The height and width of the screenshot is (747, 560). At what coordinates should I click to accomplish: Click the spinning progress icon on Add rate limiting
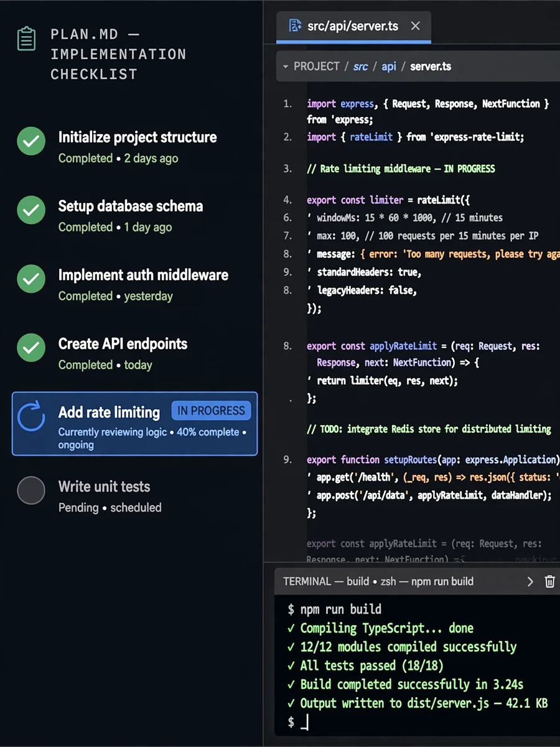(x=31, y=417)
